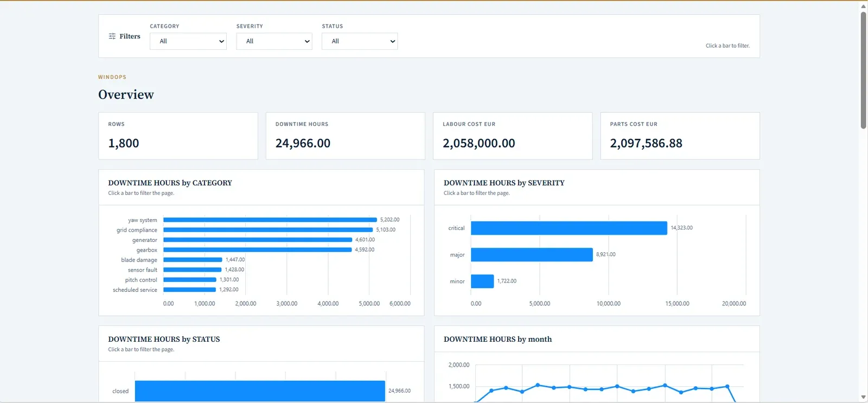This screenshot has height=403, width=868.
Task: Click the yaw system bar
Action: click(270, 220)
